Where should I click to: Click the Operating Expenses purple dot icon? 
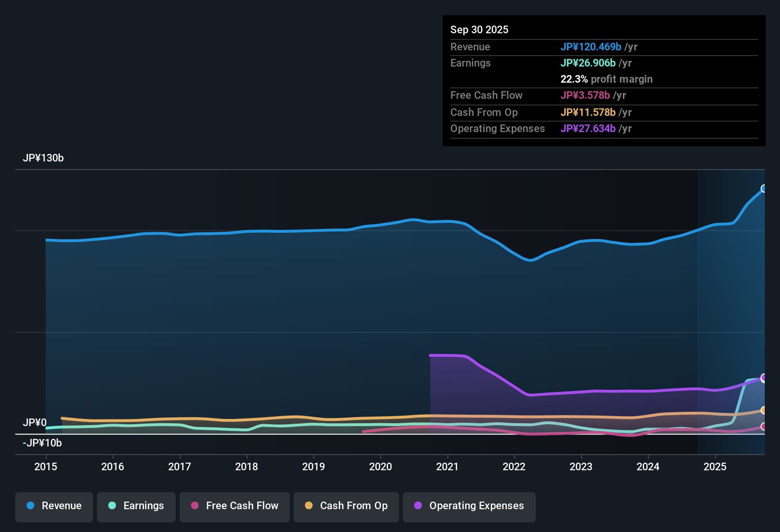418,506
